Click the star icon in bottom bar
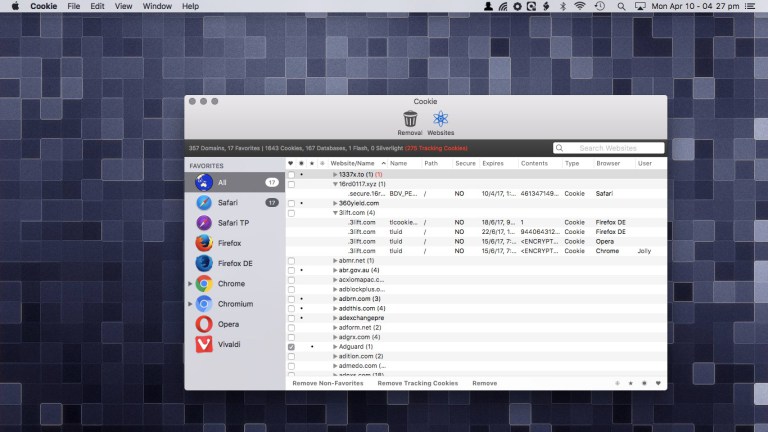Viewport: 768px width, 432px height. pos(630,384)
